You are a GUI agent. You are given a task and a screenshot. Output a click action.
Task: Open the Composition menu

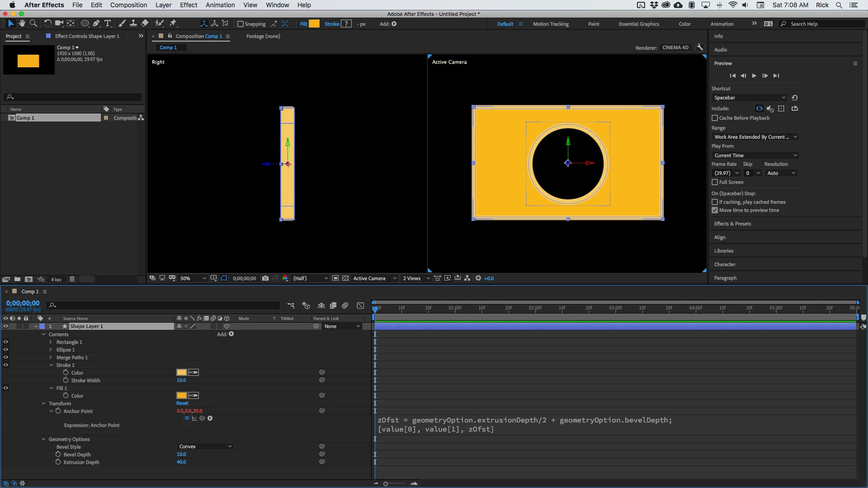click(x=128, y=5)
